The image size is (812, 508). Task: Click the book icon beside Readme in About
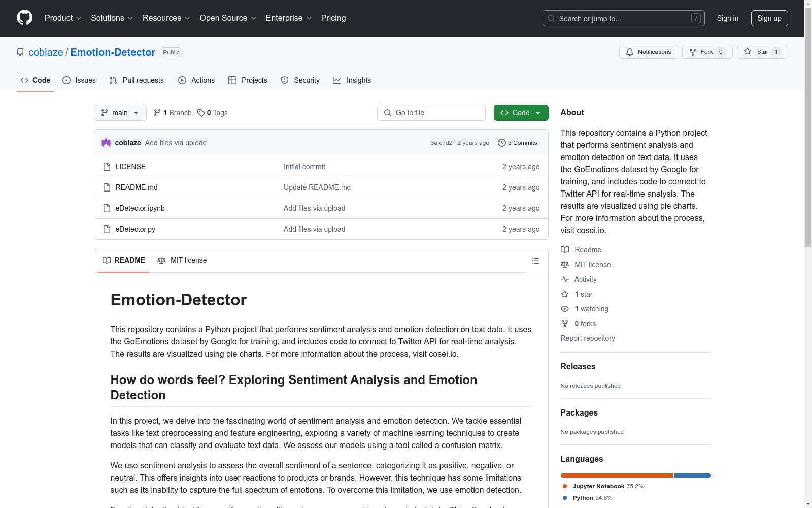click(565, 250)
